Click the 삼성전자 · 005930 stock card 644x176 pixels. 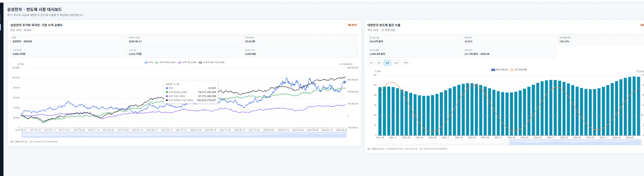point(68,40)
